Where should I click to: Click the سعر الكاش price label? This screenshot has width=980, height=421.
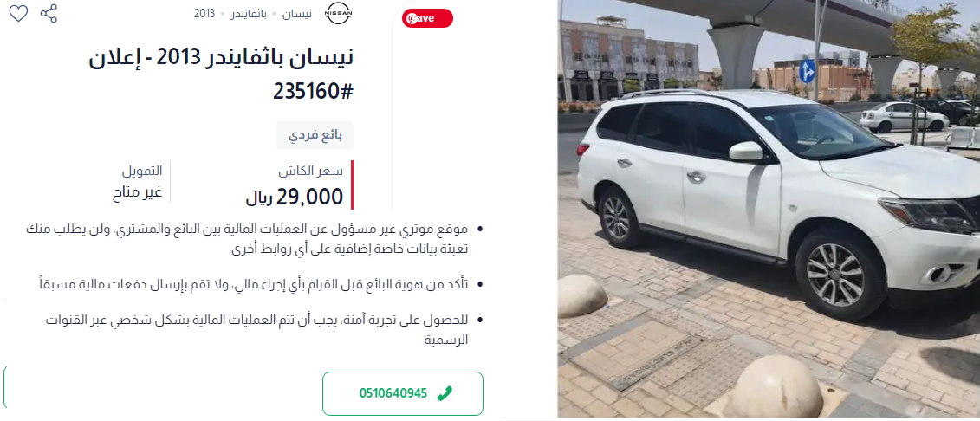tap(310, 171)
